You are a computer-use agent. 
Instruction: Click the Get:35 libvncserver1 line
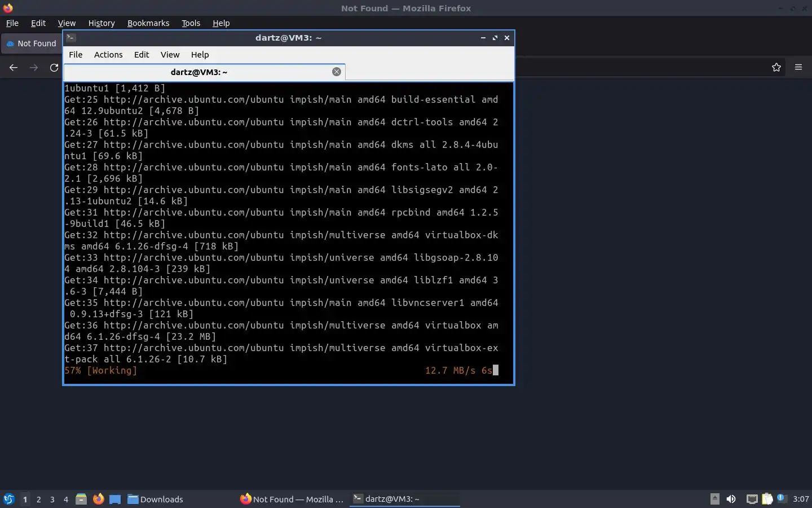point(281,308)
